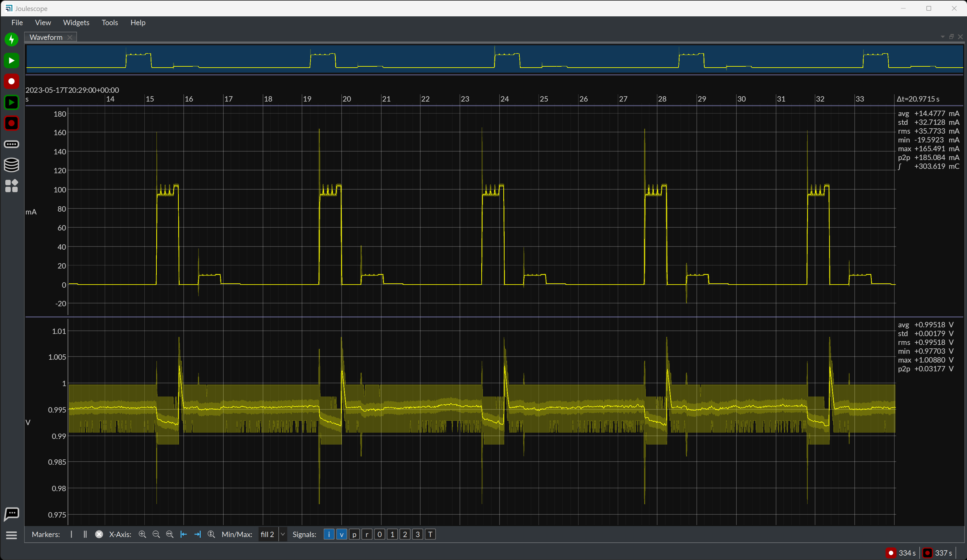Click the dark green-outlined play icon
This screenshot has width=967, height=560.
pos(12,103)
